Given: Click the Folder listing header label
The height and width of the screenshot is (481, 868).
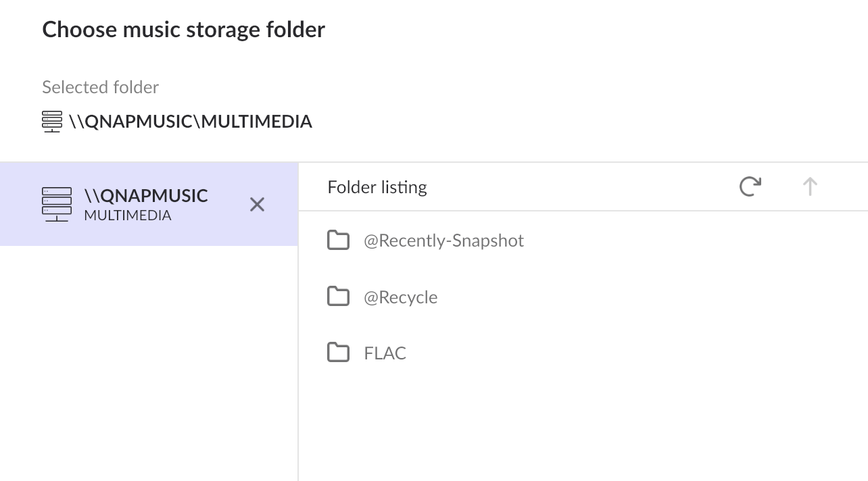Looking at the screenshot, I should pos(377,187).
